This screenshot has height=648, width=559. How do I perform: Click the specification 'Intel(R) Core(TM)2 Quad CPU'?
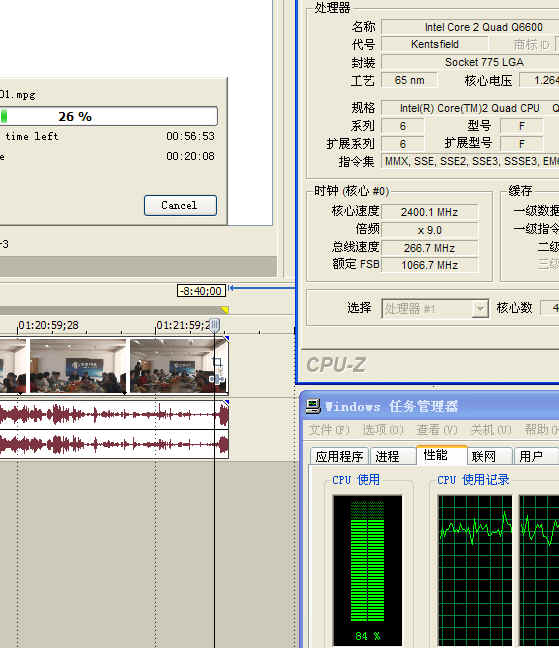click(470, 108)
